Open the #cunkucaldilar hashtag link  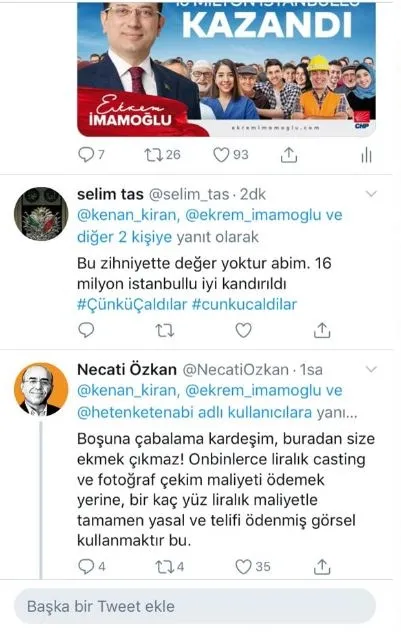tap(244, 304)
